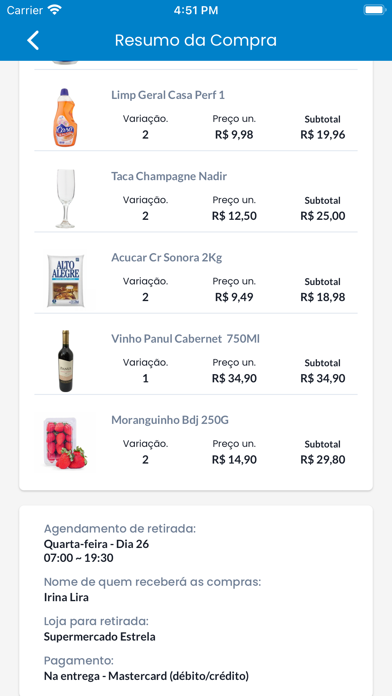Tap the Mastercard payment method text
Viewport: 392px width, 696px height.
coord(146,676)
